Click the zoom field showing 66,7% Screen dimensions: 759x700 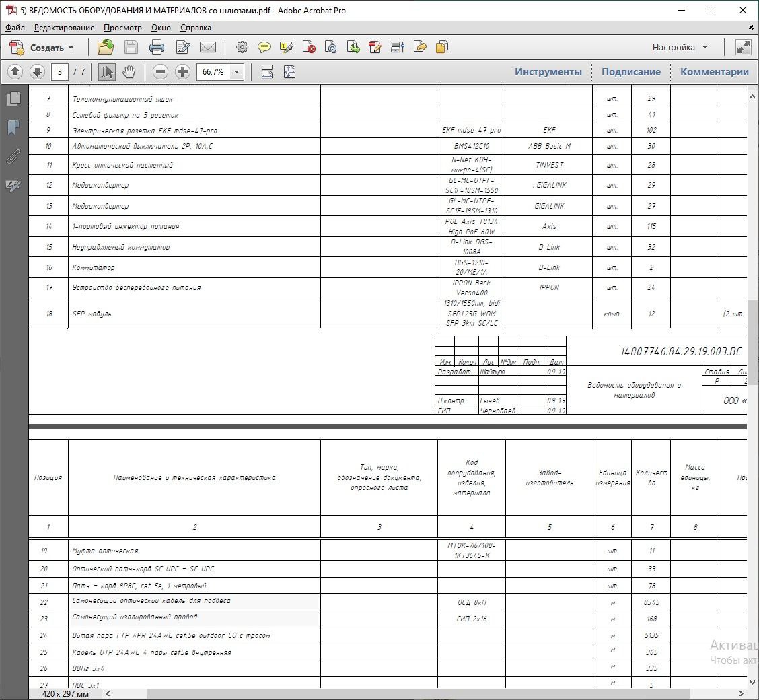click(213, 72)
